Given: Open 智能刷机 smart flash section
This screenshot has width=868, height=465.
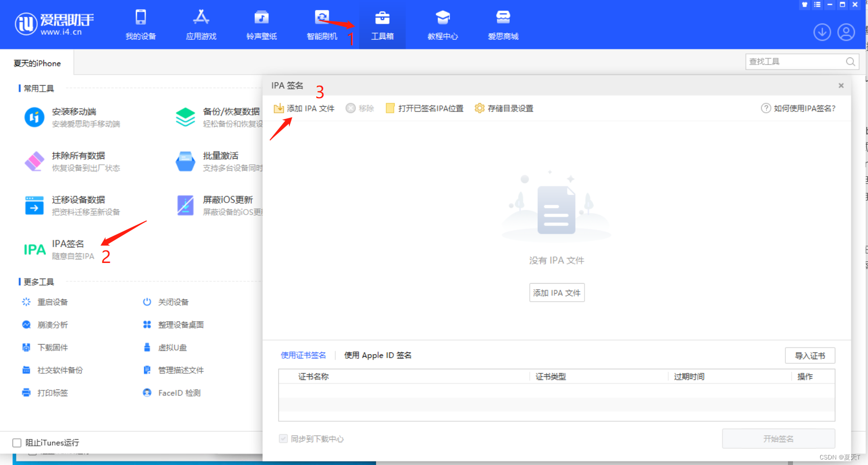Looking at the screenshot, I should tap(322, 24).
